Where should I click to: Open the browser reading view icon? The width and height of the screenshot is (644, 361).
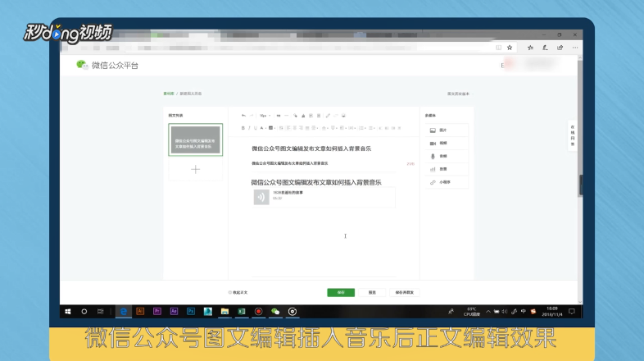pyautogui.click(x=499, y=48)
